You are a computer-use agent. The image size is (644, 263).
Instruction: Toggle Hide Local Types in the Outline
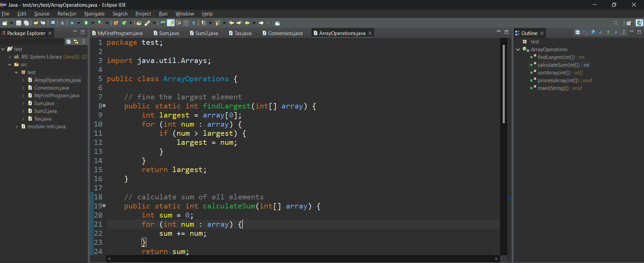(616, 32)
